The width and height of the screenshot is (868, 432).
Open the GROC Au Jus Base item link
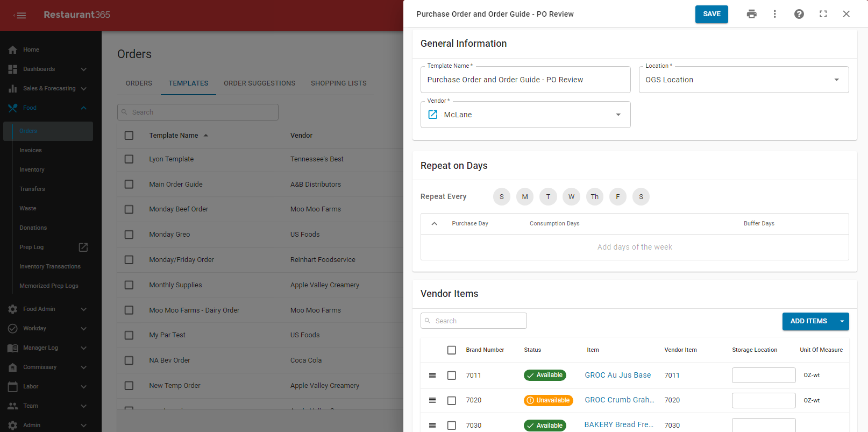(x=618, y=375)
